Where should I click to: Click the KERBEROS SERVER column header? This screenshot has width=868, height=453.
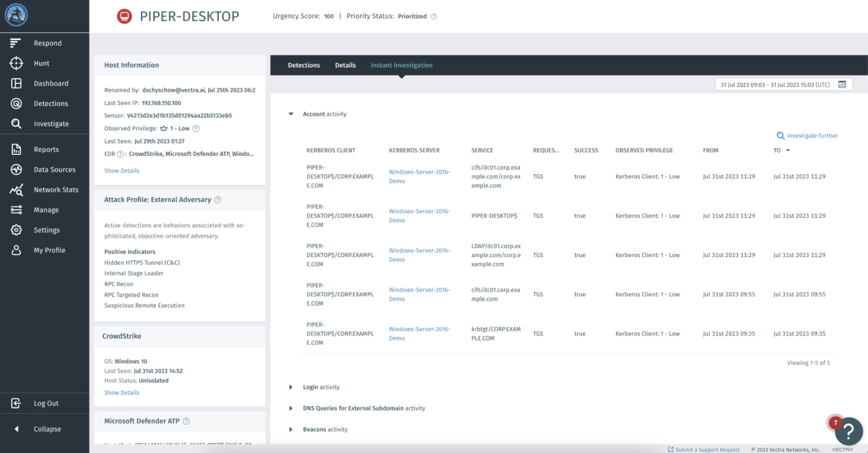pyautogui.click(x=414, y=150)
